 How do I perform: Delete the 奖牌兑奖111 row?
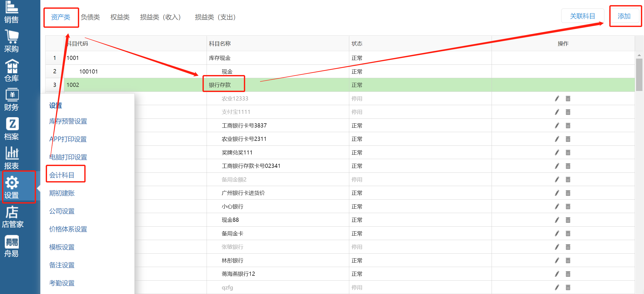(568, 152)
